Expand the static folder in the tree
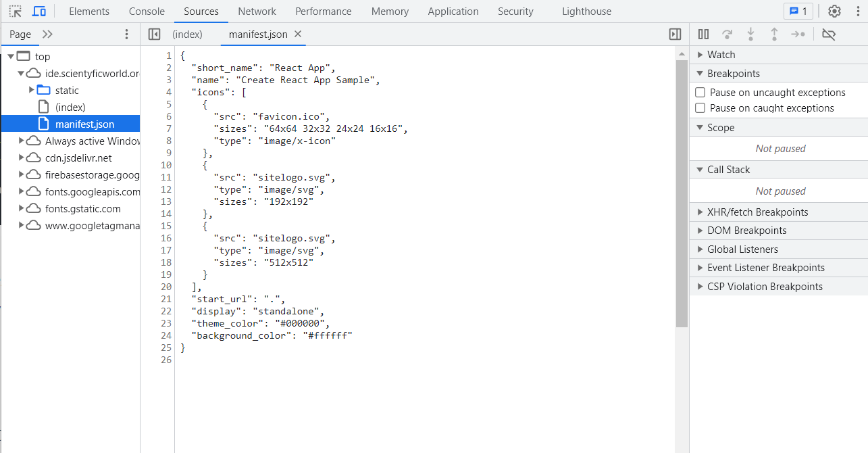The height and width of the screenshot is (453, 868). tap(30, 90)
